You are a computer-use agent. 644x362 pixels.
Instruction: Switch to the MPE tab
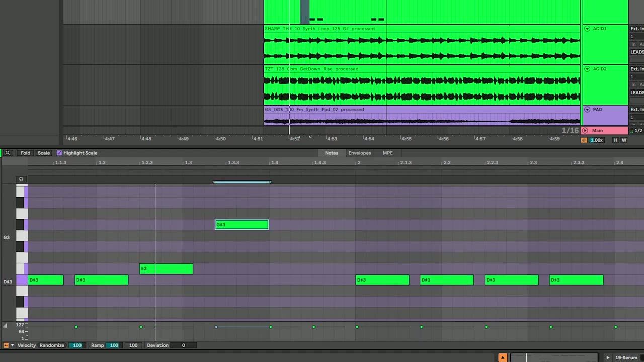(388, 153)
